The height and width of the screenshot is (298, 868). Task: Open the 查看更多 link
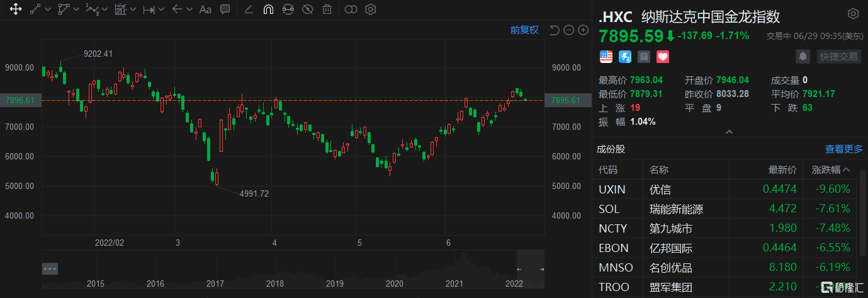[x=843, y=149]
